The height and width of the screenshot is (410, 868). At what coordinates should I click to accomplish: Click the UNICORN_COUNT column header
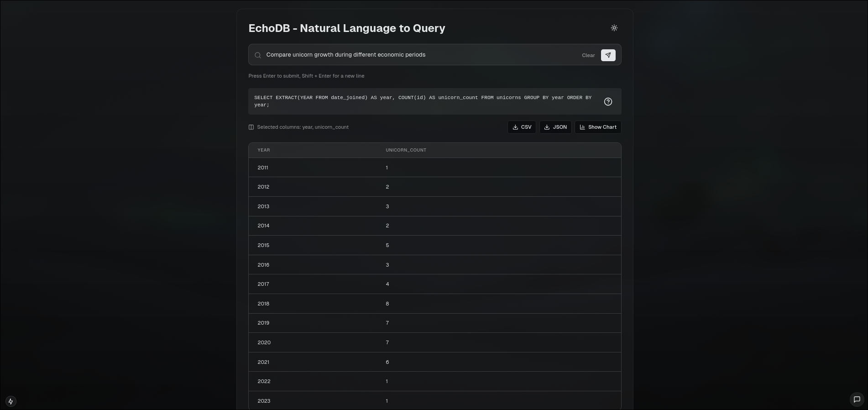[x=406, y=150]
